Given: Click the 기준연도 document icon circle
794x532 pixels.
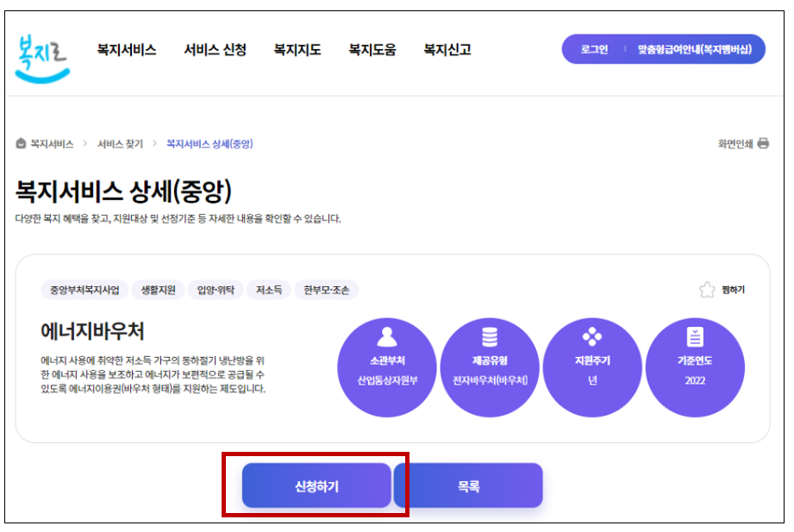Looking at the screenshot, I should 696,366.
